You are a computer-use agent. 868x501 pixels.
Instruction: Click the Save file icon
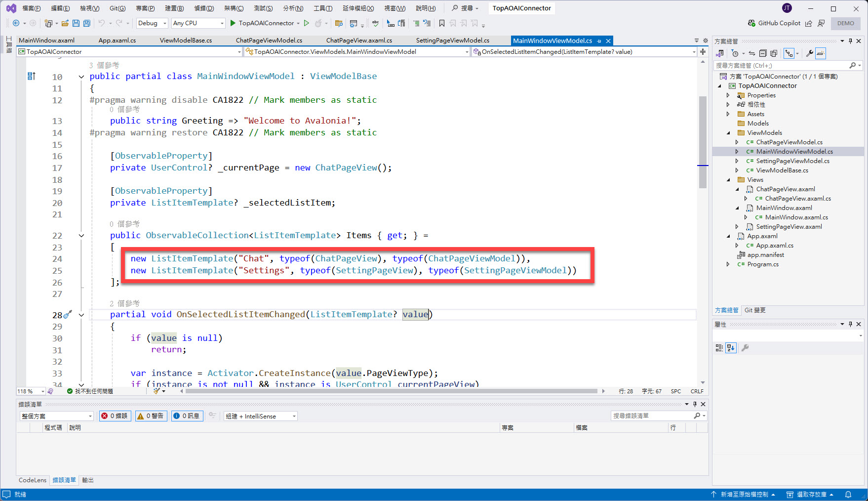(x=76, y=23)
